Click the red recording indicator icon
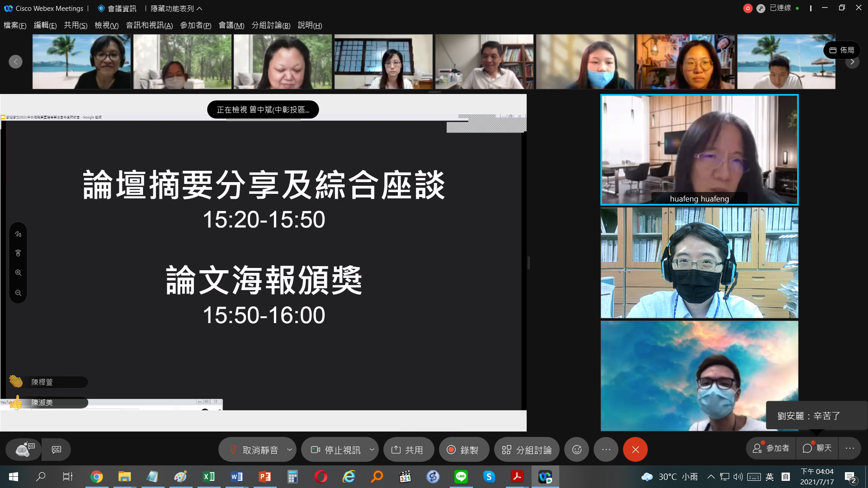Image resolution: width=868 pixels, height=488 pixels. [748, 8]
